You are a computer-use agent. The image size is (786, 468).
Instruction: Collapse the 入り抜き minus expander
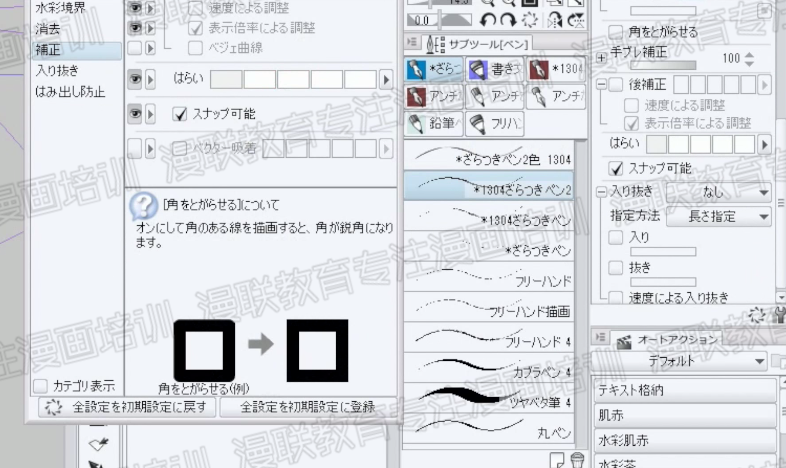602,192
